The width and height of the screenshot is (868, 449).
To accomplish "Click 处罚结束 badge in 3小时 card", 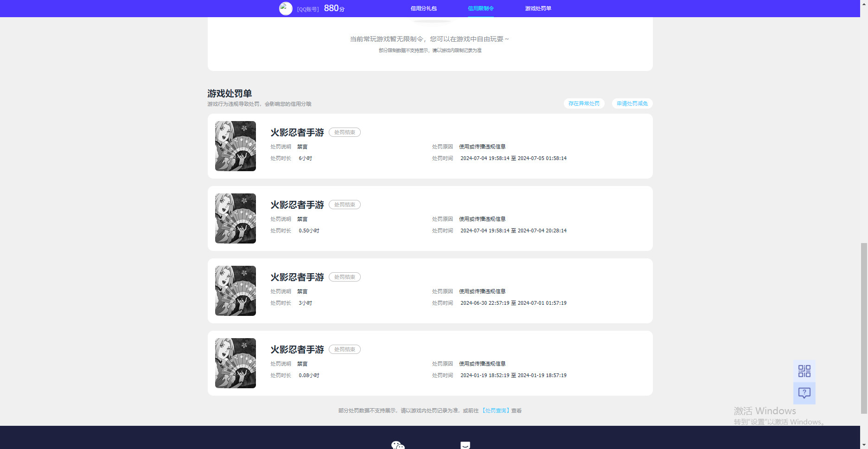I will [x=345, y=277].
